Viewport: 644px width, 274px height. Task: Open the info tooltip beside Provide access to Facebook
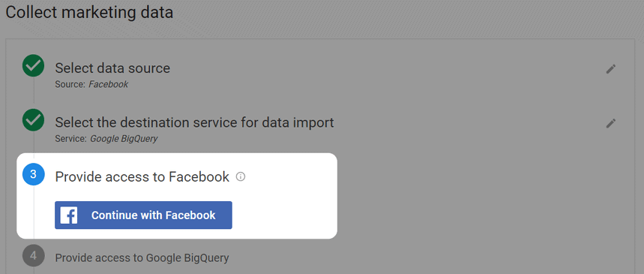pos(241,177)
